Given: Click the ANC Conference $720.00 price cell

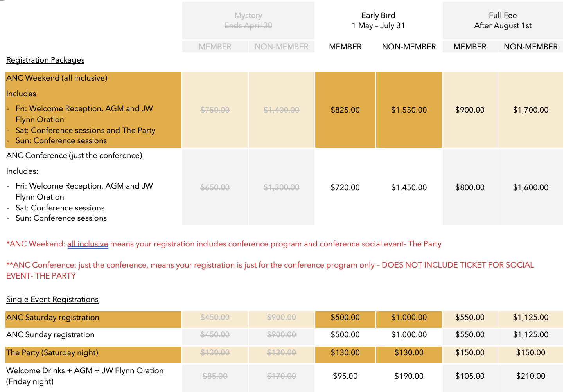Looking at the screenshot, I should tap(345, 188).
